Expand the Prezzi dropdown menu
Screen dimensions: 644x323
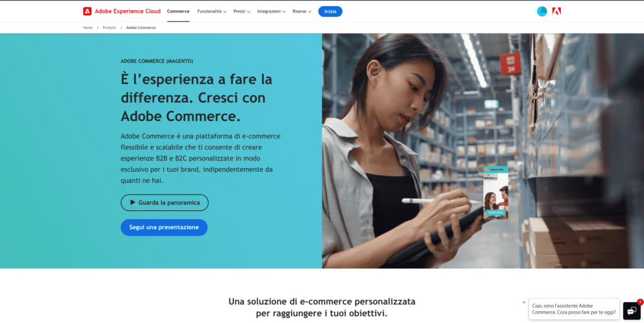[241, 11]
